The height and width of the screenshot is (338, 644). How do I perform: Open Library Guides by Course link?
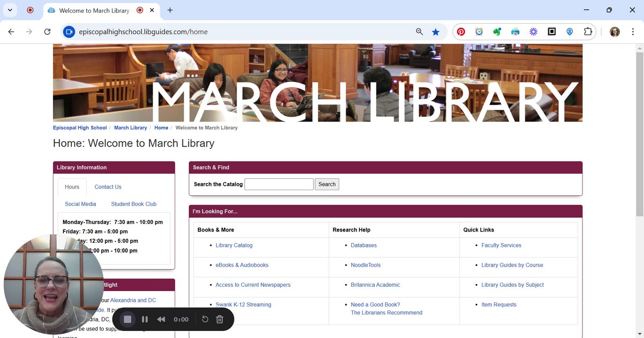[x=512, y=265]
